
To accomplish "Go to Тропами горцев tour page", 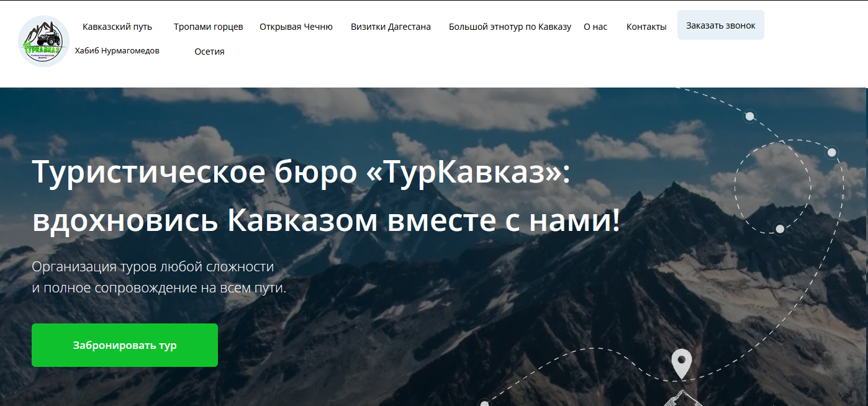I will tap(208, 27).
